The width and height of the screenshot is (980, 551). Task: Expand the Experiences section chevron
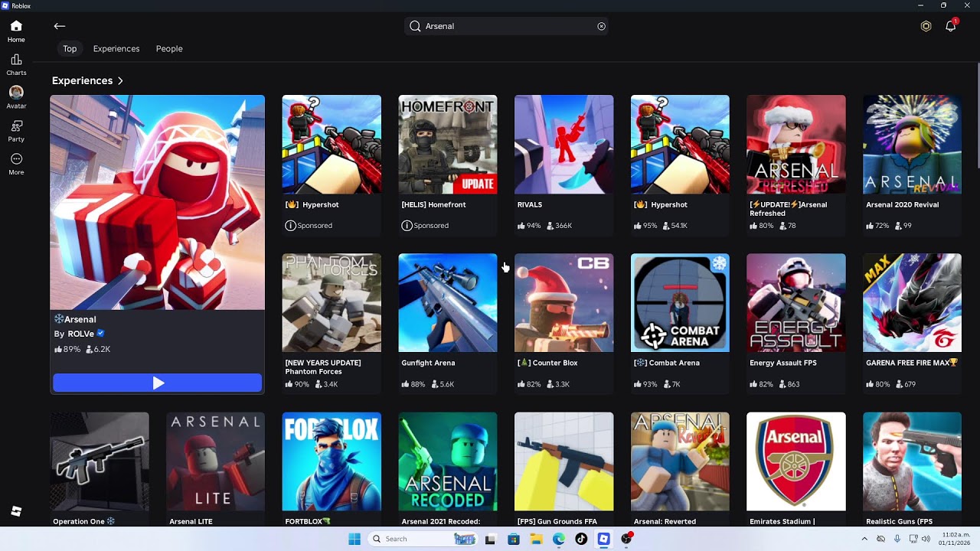pyautogui.click(x=120, y=80)
